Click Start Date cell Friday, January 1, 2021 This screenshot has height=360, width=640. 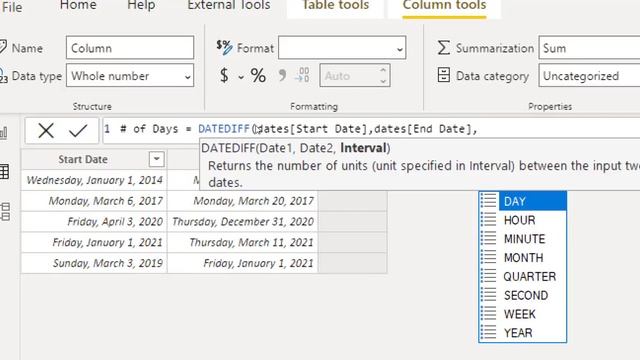(94, 242)
